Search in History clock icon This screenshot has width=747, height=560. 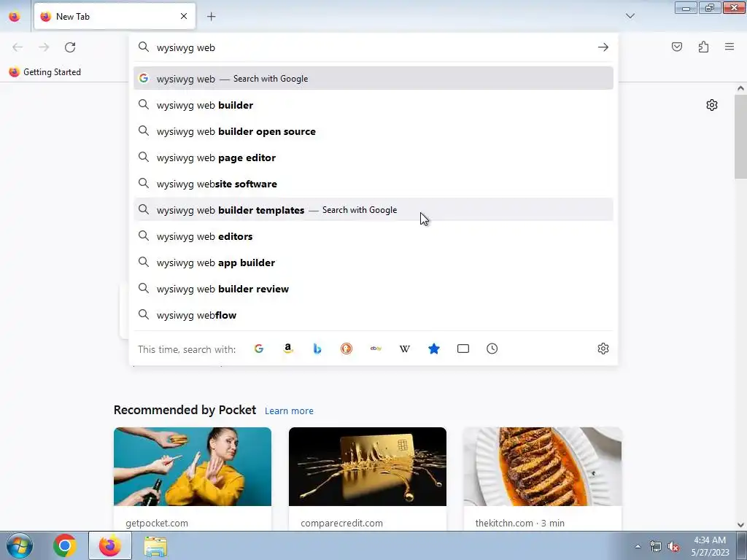[x=492, y=349]
